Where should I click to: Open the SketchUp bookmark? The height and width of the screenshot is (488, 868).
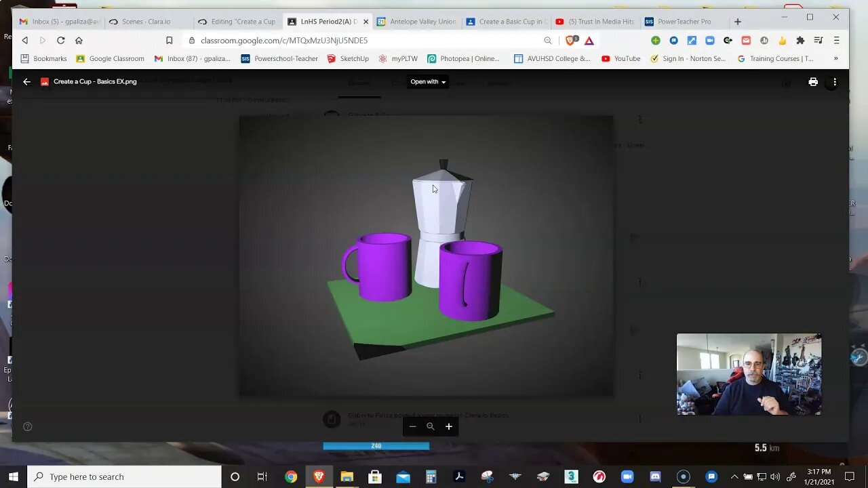pos(348,59)
